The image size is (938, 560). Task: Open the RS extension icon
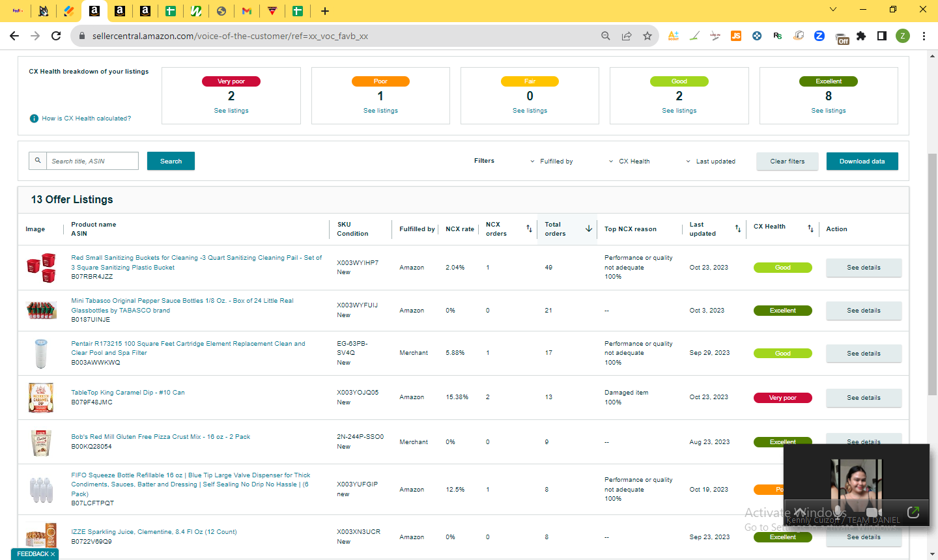pos(778,36)
